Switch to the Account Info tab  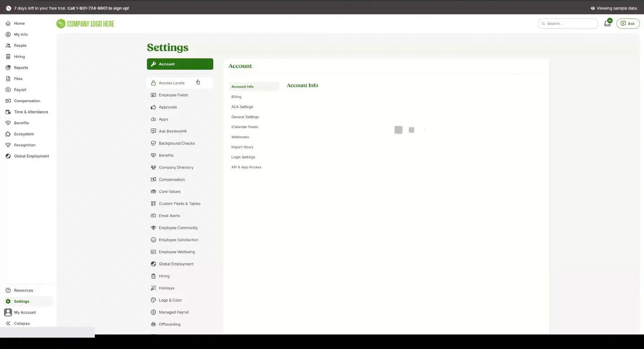(x=254, y=87)
